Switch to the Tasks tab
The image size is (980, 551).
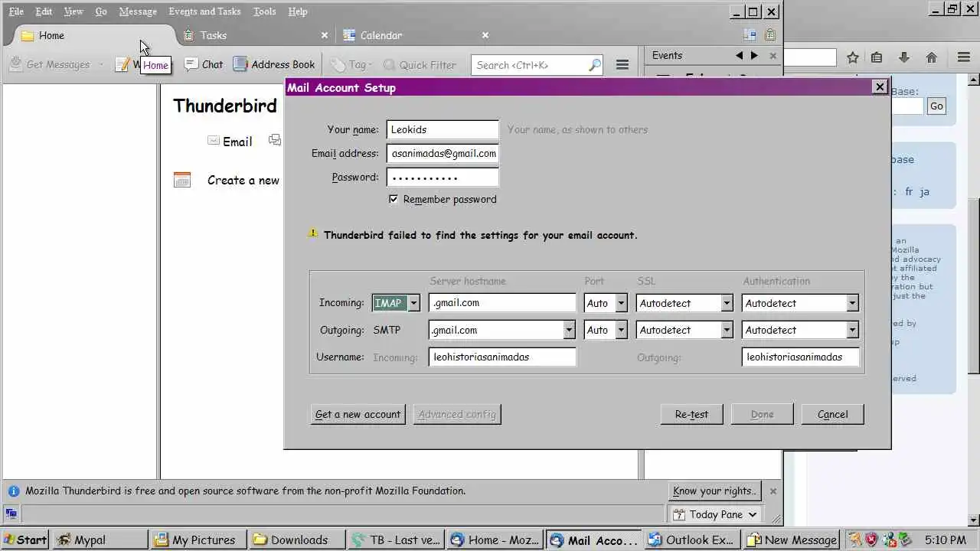click(x=254, y=35)
